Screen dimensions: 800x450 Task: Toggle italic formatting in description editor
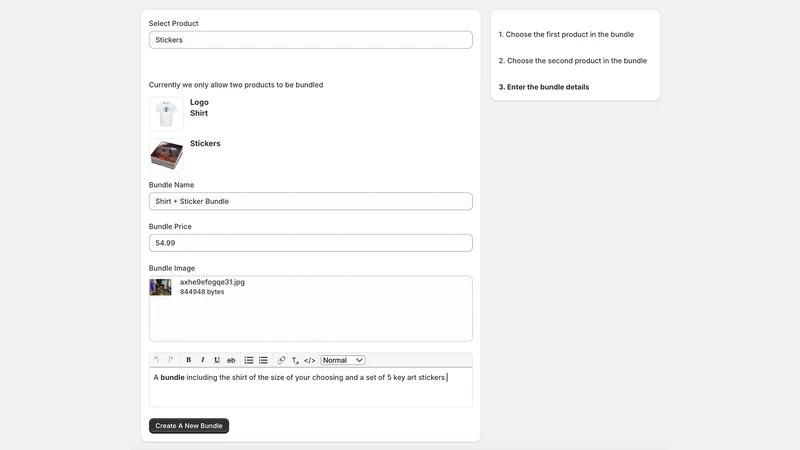click(203, 360)
